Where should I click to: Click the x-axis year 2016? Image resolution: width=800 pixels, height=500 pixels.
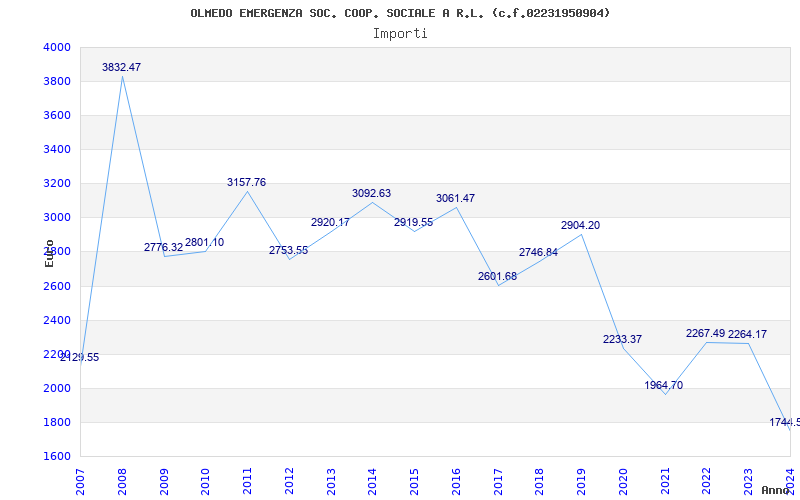[x=457, y=482]
